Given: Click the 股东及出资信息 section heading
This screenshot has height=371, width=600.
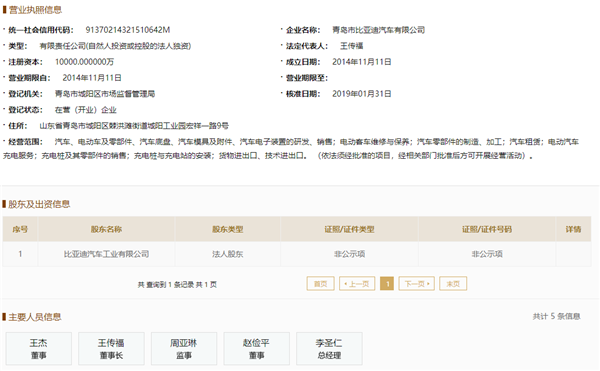Looking at the screenshot, I should tap(39, 204).
